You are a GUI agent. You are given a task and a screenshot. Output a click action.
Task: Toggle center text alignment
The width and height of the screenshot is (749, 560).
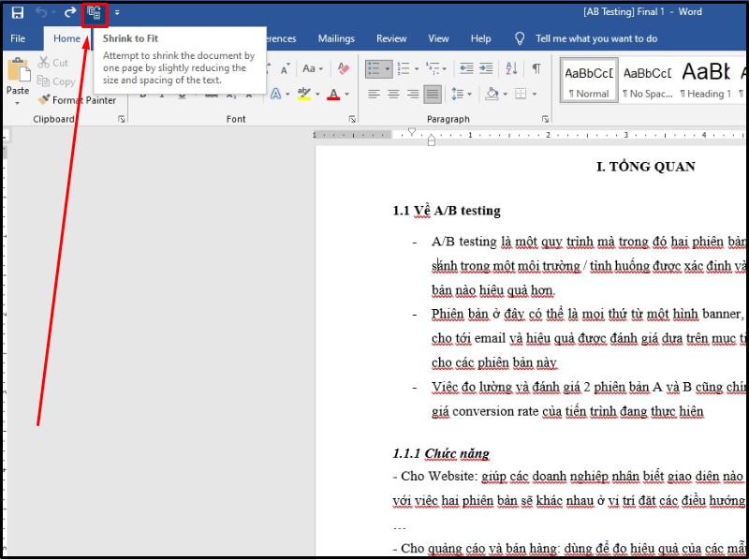click(393, 95)
